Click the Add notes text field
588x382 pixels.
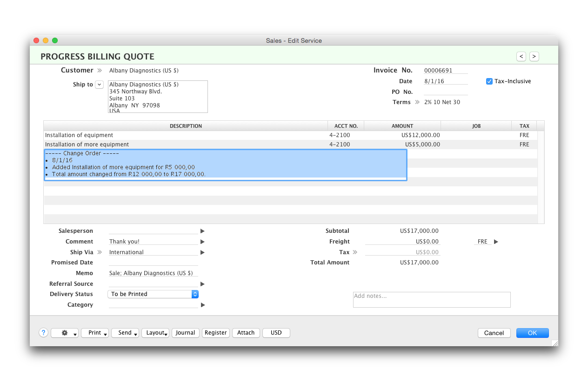[x=431, y=300]
